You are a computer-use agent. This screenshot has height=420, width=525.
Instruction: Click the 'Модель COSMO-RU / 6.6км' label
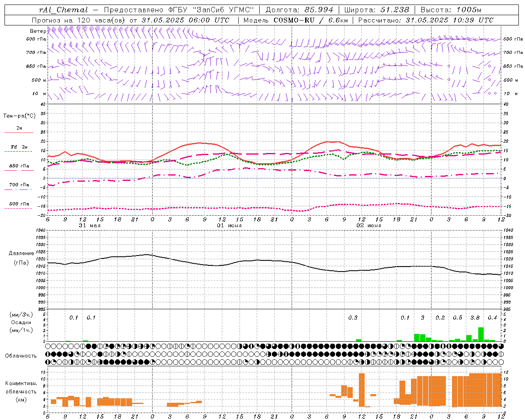coord(296,20)
